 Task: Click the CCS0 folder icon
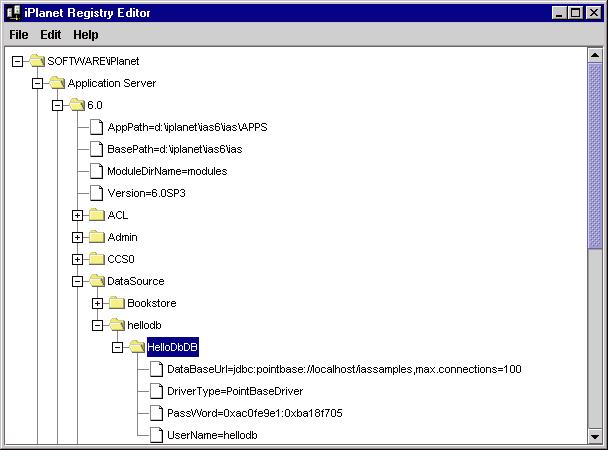[97, 259]
